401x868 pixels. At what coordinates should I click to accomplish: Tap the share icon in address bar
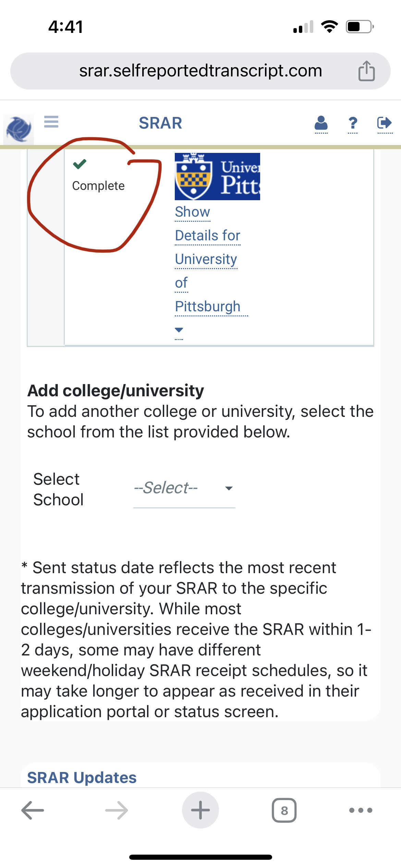tap(366, 71)
